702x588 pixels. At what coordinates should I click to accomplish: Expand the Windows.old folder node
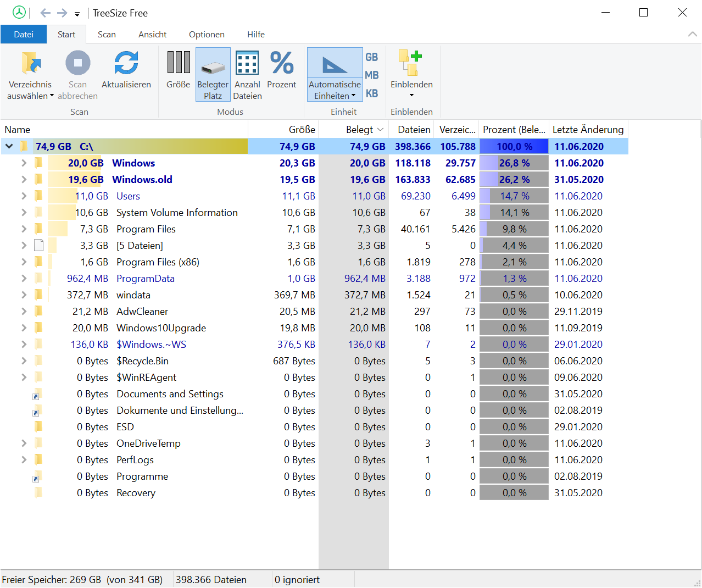coord(24,179)
